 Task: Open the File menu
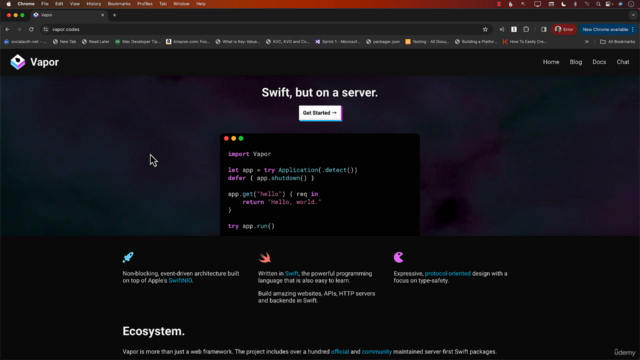tap(44, 4)
